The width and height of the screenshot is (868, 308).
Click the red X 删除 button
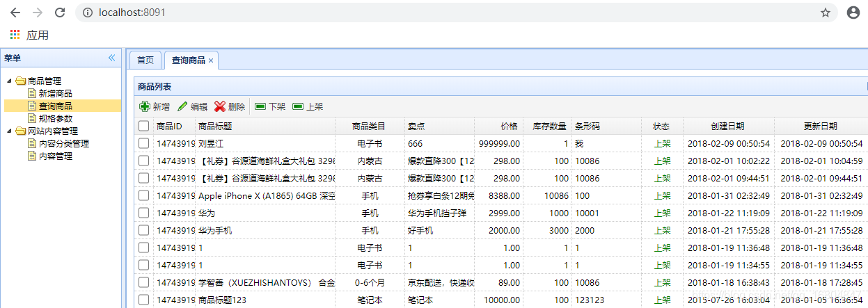click(230, 106)
